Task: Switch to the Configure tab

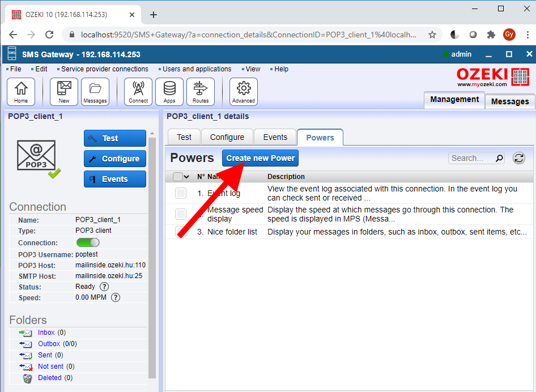Action: click(x=227, y=137)
